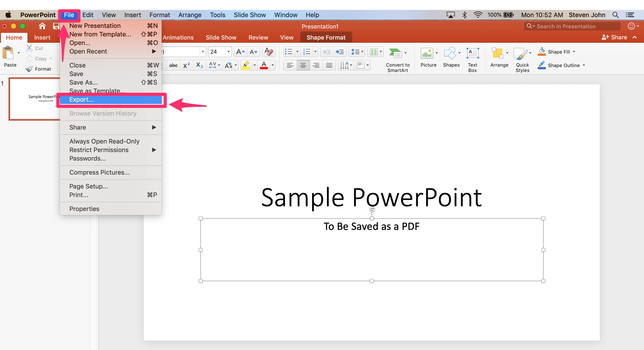Expand Shape Outline options arrow
The width and height of the screenshot is (644, 350).
tap(584, 65)
